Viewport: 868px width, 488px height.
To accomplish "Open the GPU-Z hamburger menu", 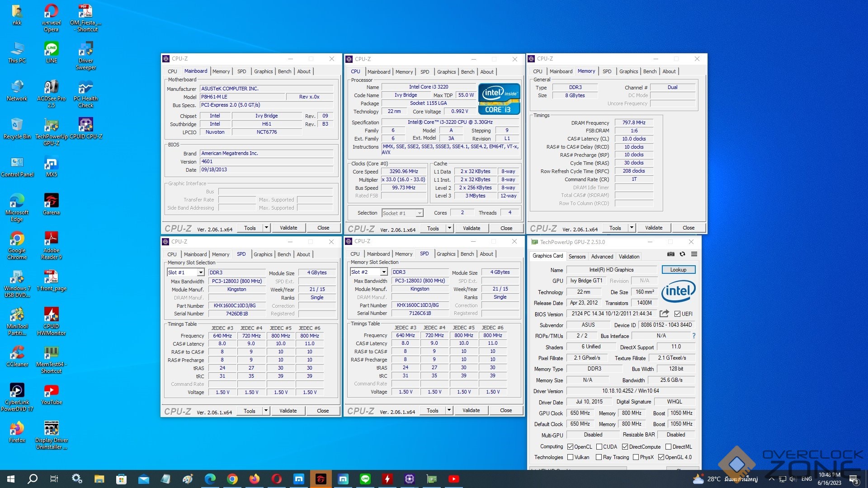I will point(694,254).
